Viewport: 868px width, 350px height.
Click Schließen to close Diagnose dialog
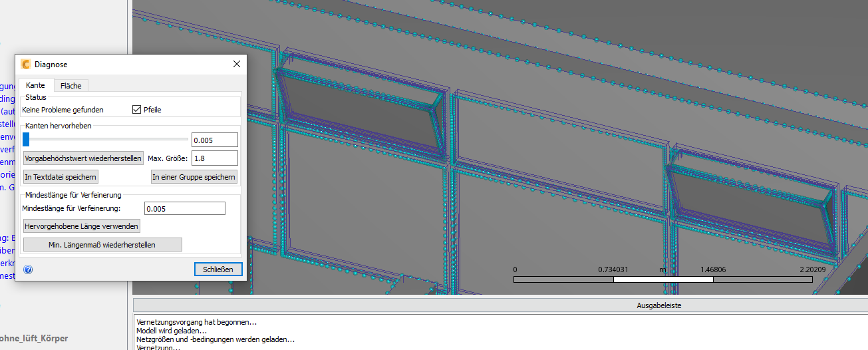tap(218, 269)
